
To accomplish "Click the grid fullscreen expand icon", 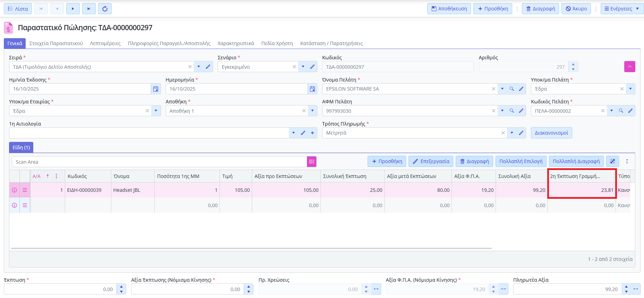I will click(612, 161).
